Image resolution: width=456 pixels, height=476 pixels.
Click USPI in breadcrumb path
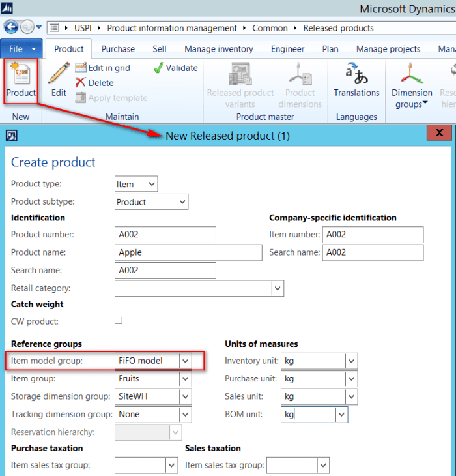click(83, 28)
